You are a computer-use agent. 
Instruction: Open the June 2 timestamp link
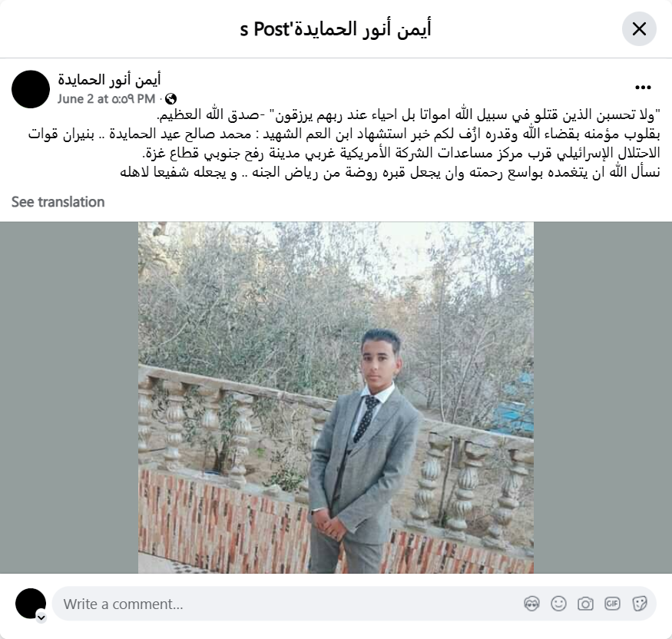(x=106, y=99)
